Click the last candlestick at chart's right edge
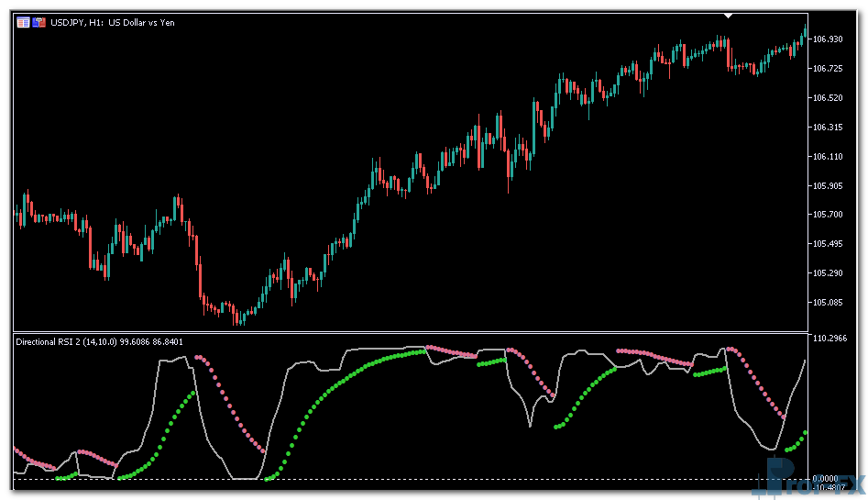Viewport: 868px width, 500px height. click(805, 34)
